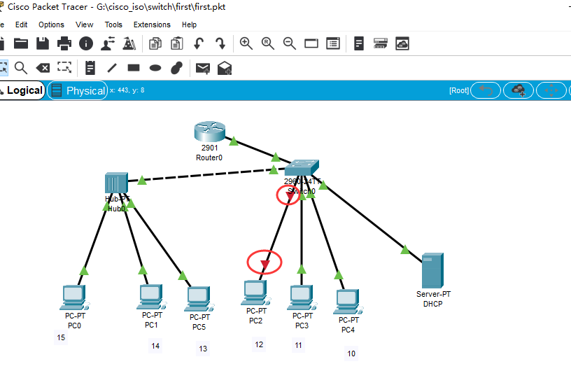This screenshot has width=571, height=392.
Task: Select the PC5 computer
Action: (x=199, y=300)
